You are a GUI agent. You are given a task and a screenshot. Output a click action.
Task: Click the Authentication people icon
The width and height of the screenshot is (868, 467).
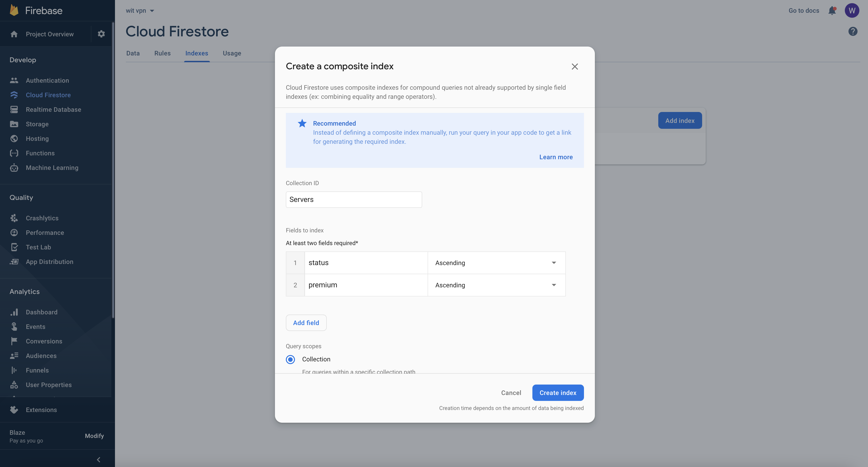(14, 81)
